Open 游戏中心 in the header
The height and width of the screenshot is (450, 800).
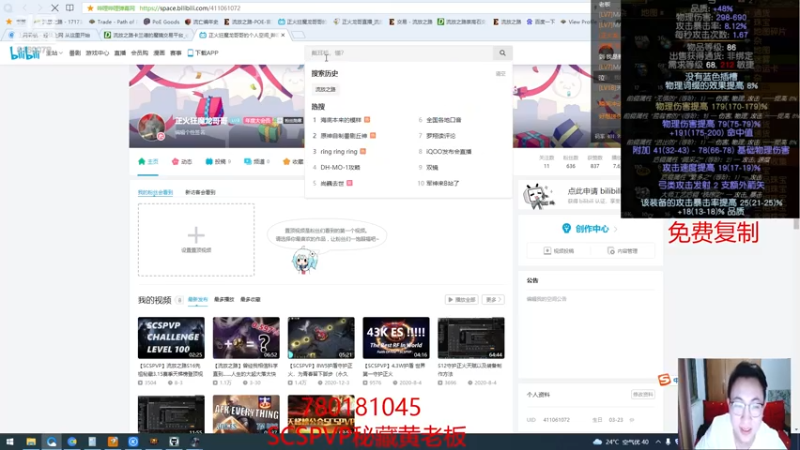[97, 53]
